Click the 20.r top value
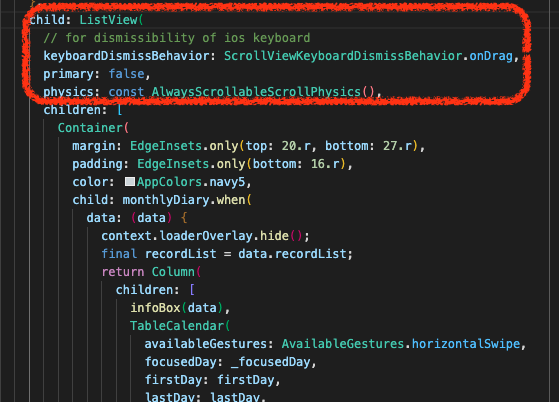The height and width of the screenshot is (402, 559). coord(296,146)
